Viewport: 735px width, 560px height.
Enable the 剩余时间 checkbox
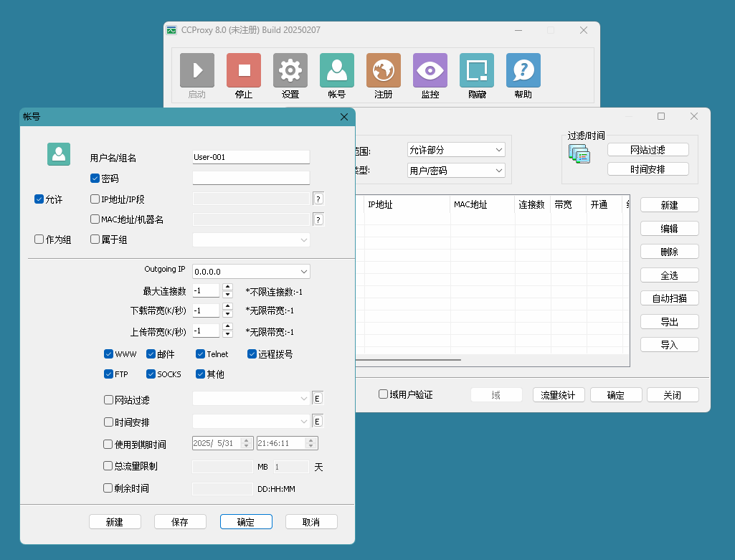click(x=108, y=488)
